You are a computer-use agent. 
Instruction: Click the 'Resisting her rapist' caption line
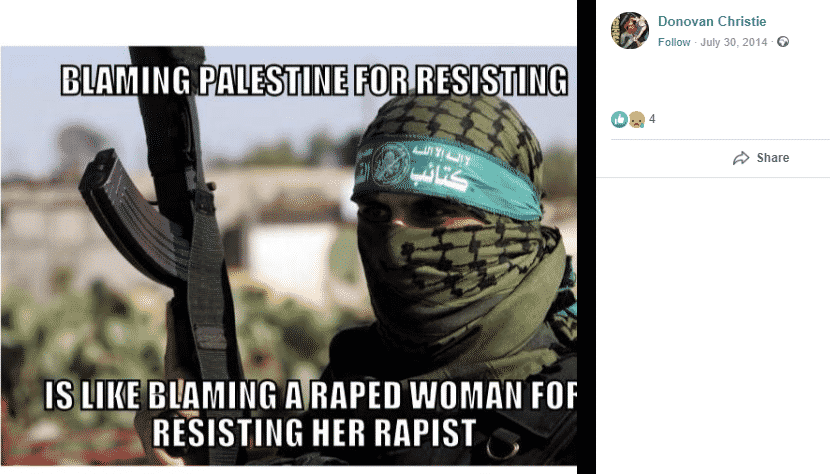click(x=314, y=433)
